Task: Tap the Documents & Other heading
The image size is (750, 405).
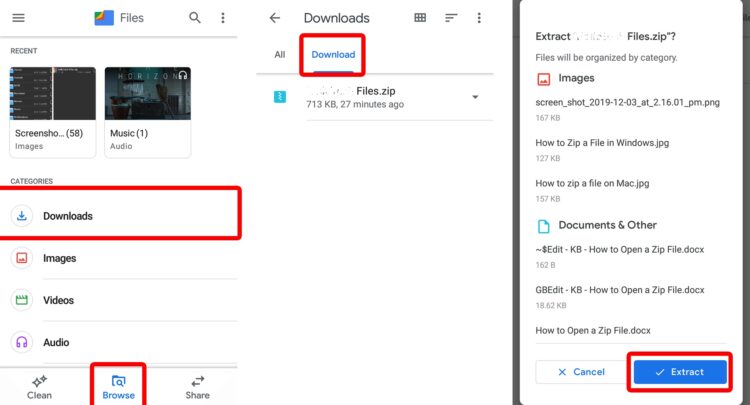Action: pos(607,225)
